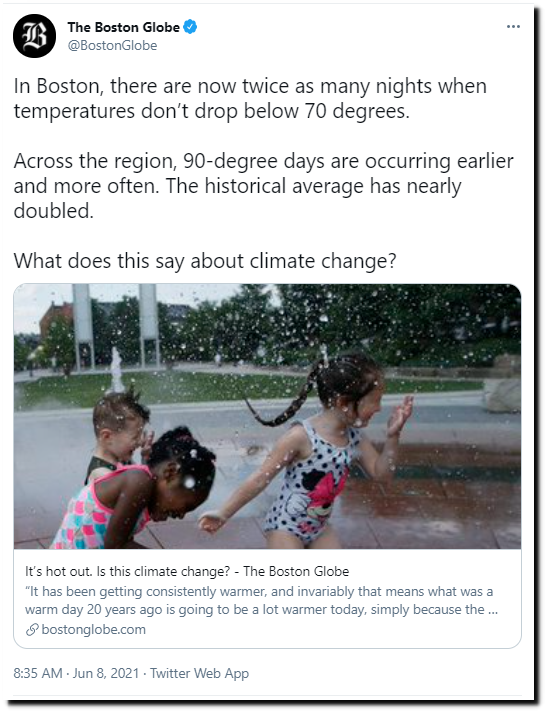Click the Boston Globe profile avatar
The height and width of the screenshot is (711, 545).
click(34, 36)
